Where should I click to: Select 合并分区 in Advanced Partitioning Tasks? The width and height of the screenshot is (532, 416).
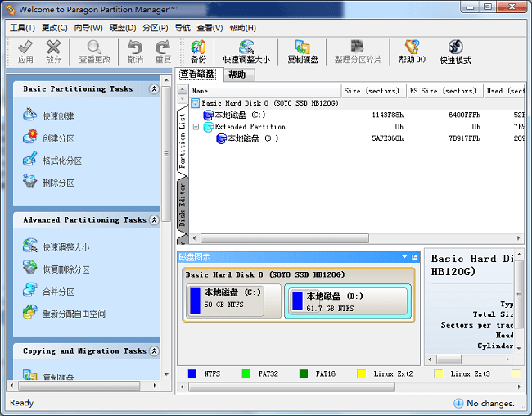click(58, 292)
